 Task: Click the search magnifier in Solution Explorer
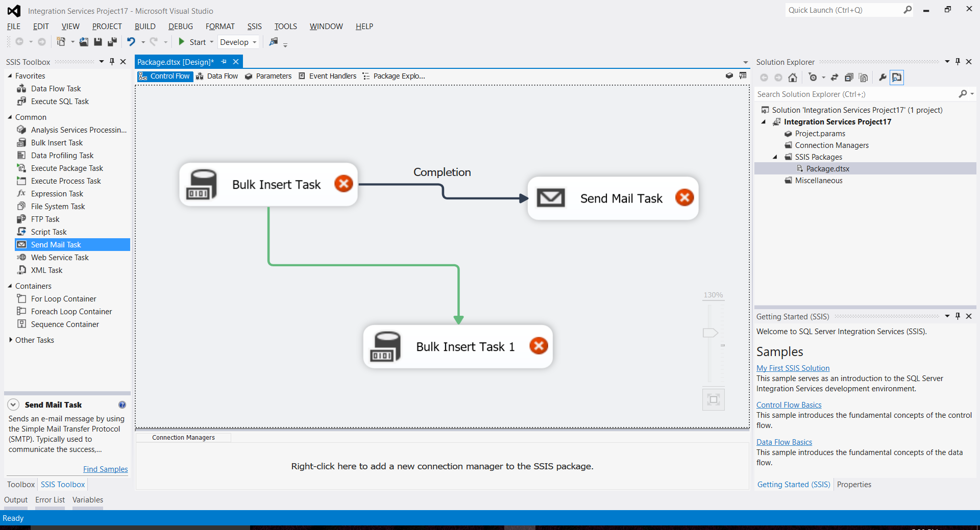[963, 94]
